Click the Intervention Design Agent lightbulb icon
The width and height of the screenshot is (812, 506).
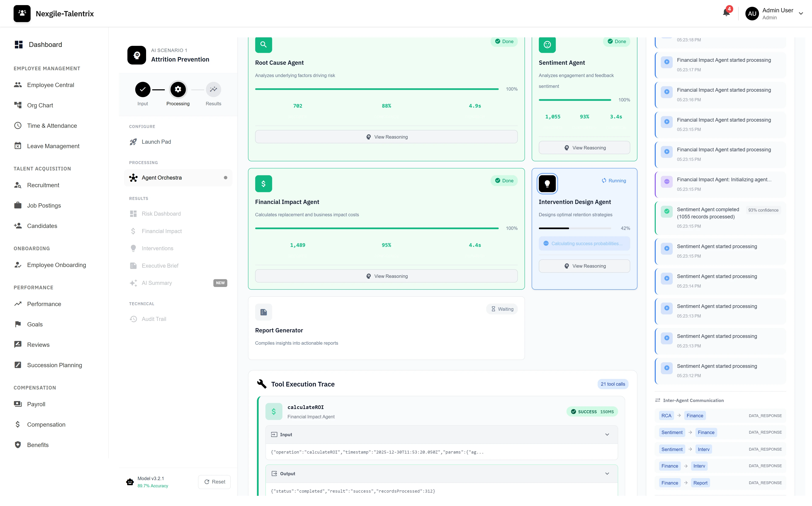[547, 183]
